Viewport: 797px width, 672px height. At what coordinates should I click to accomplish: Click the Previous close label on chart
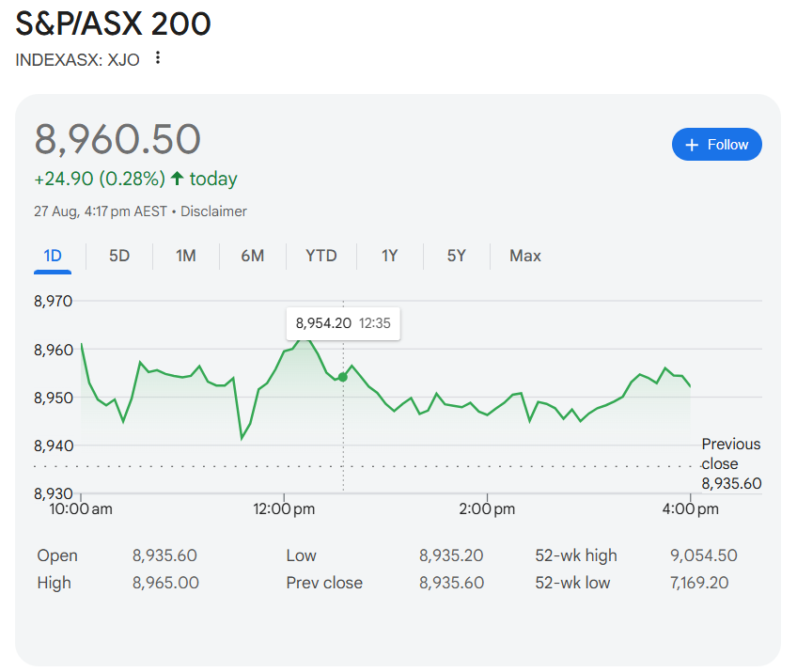point(730,454)
